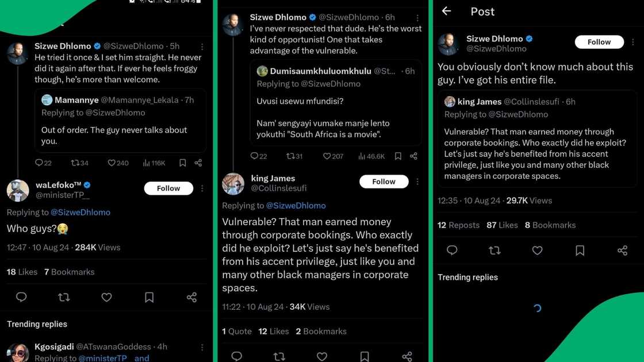The width and height of the screenshot is (644, 362).
Task: Share Sizwe Dhlomo's post in right panel
Action: click(622, 251)
